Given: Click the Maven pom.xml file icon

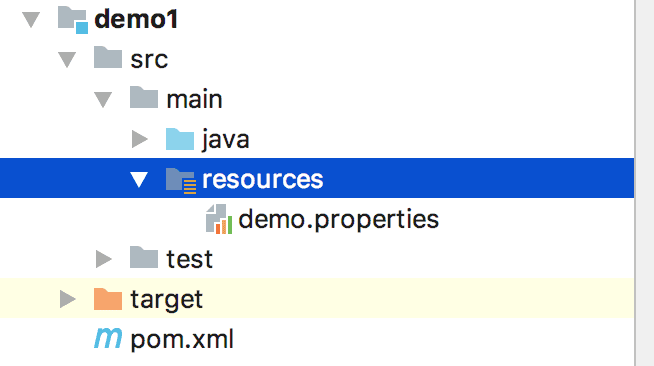Looking at the screenshot, I should [x=108, y=338].
